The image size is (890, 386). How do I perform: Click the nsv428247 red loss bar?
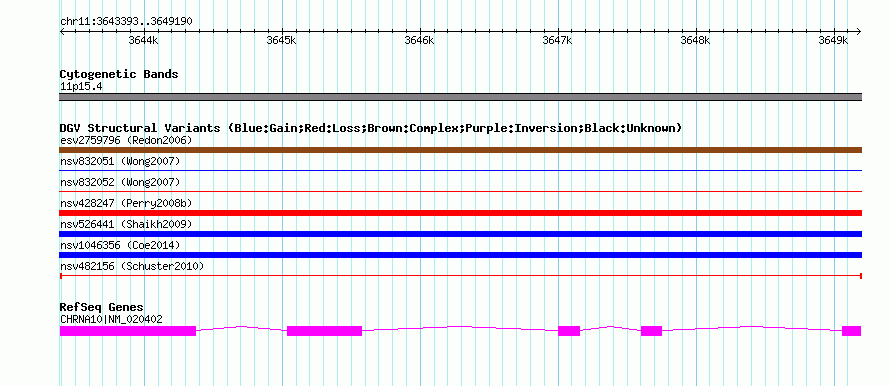point(460,213)
